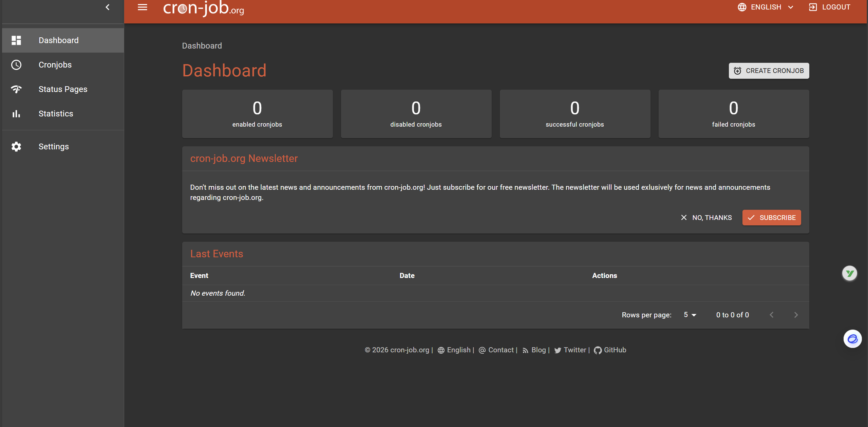Click the footer globe icon
The image size is (868, 427).
(441, 350)
